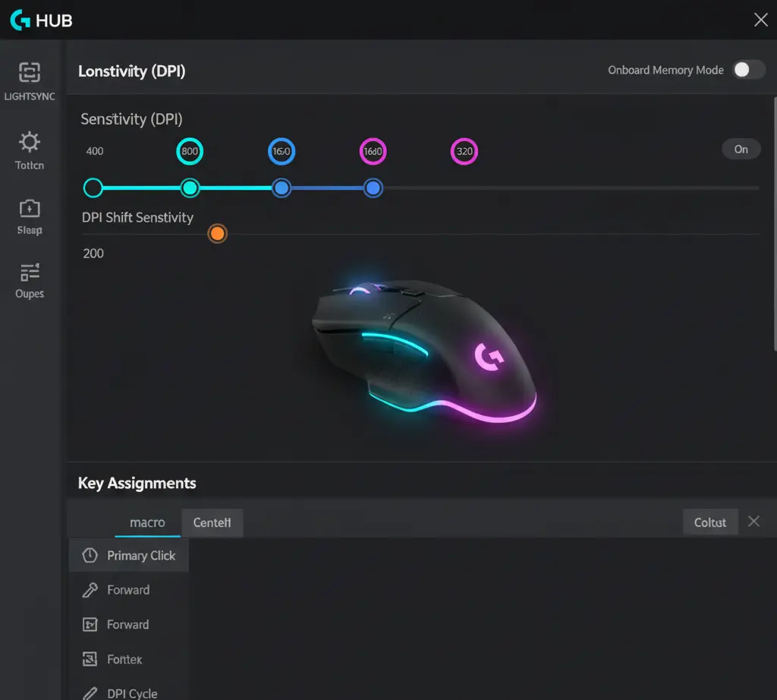This screenshot has height=700, width=777.
Task: Click the glowing G logo on the mouse
Action: coord(488,357)
